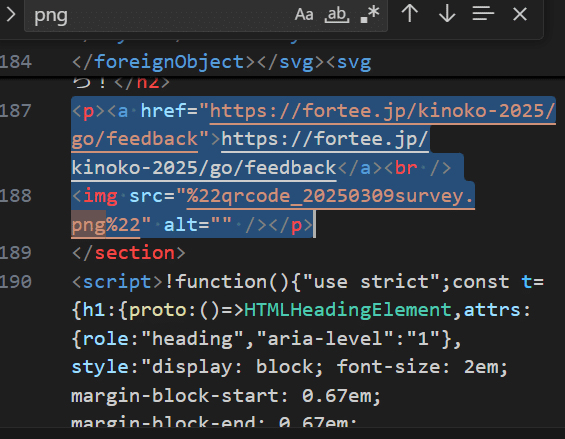
Task: Click the kinoko-2025/go/feedback link text
Action: pyautogui.click(x=204, y=168)
